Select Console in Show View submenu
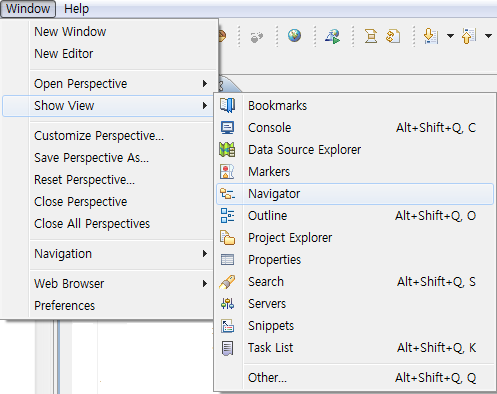 (355, 128)
